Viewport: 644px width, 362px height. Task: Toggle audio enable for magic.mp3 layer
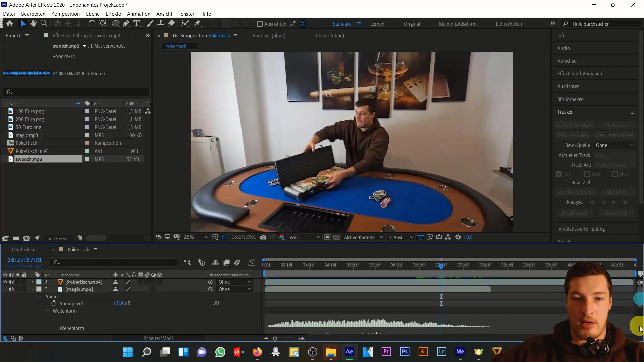(x=11, y=289)
